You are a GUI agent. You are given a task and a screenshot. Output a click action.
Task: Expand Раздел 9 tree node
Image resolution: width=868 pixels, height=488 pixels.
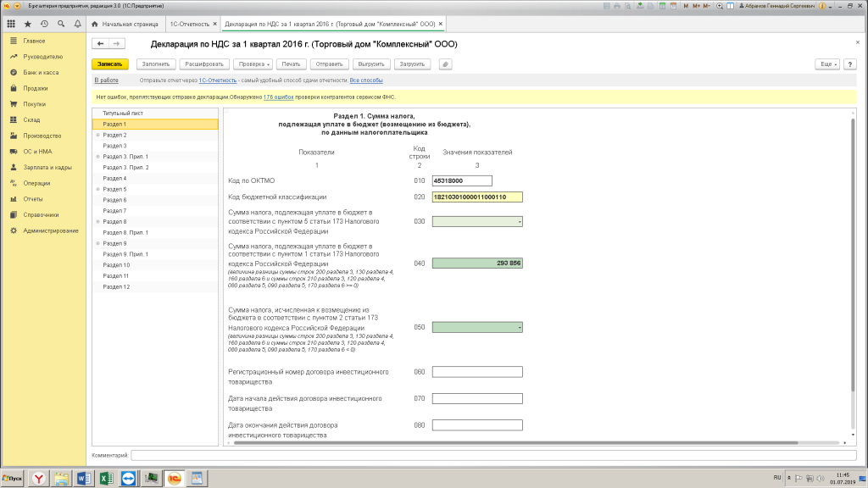tap(98, 243)
